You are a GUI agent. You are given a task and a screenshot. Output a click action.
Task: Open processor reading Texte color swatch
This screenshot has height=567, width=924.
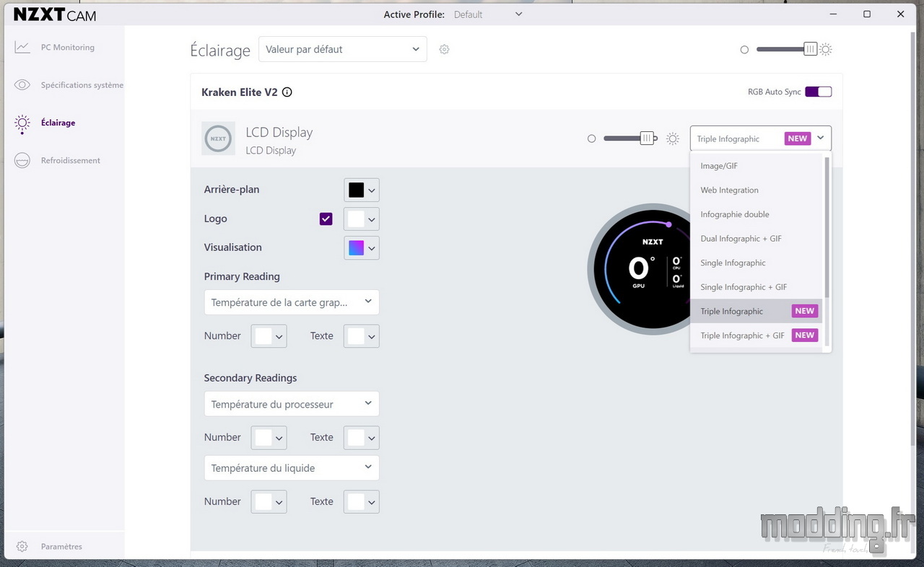point(362,438)
